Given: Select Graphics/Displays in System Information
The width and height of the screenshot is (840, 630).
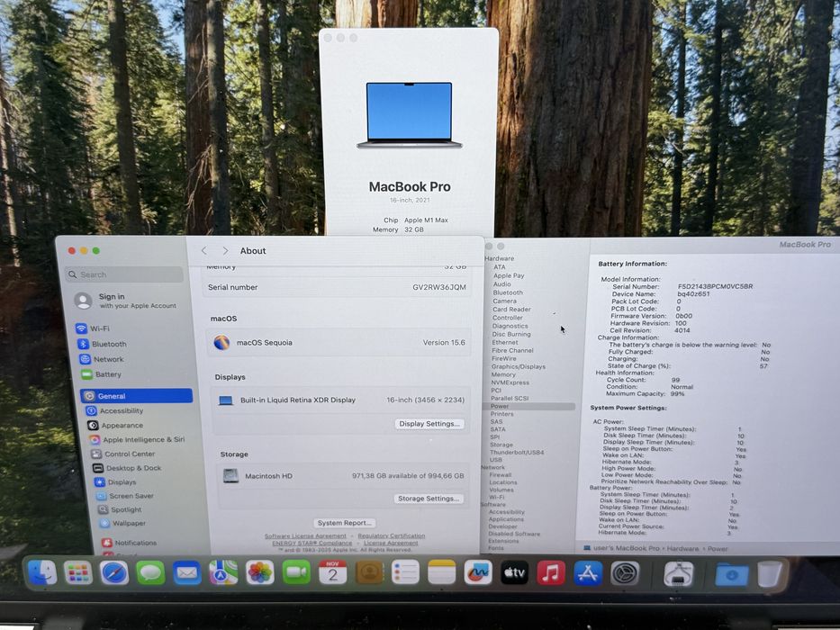Looking at the screenshot, I should (x=519, y=367).
